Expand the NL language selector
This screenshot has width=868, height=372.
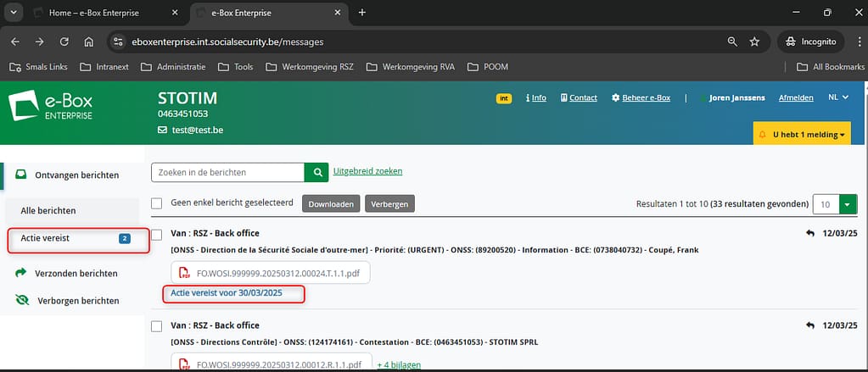click(838, 97)
